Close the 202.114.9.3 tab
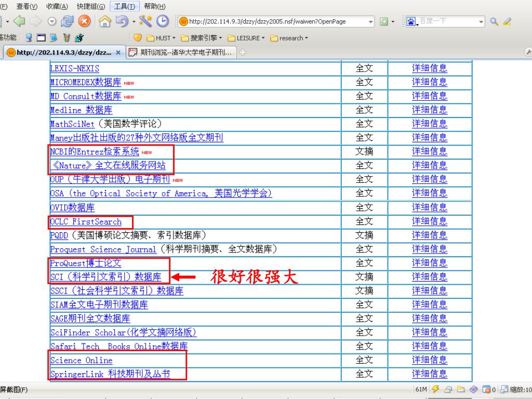 [x=118, y=52]
